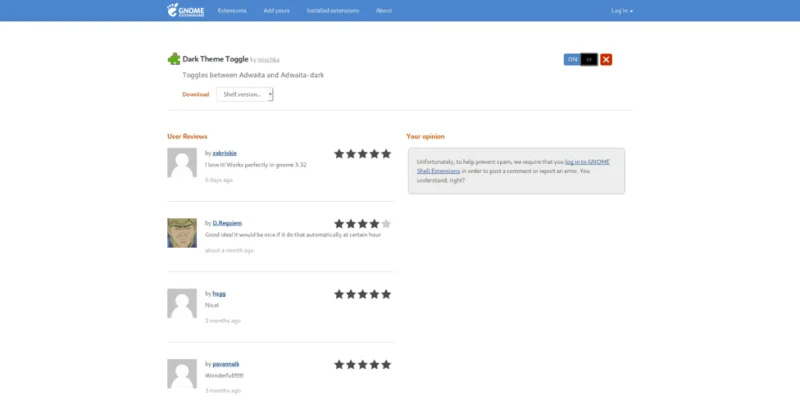Click pavannaik's five-star rating

[362, 364]
